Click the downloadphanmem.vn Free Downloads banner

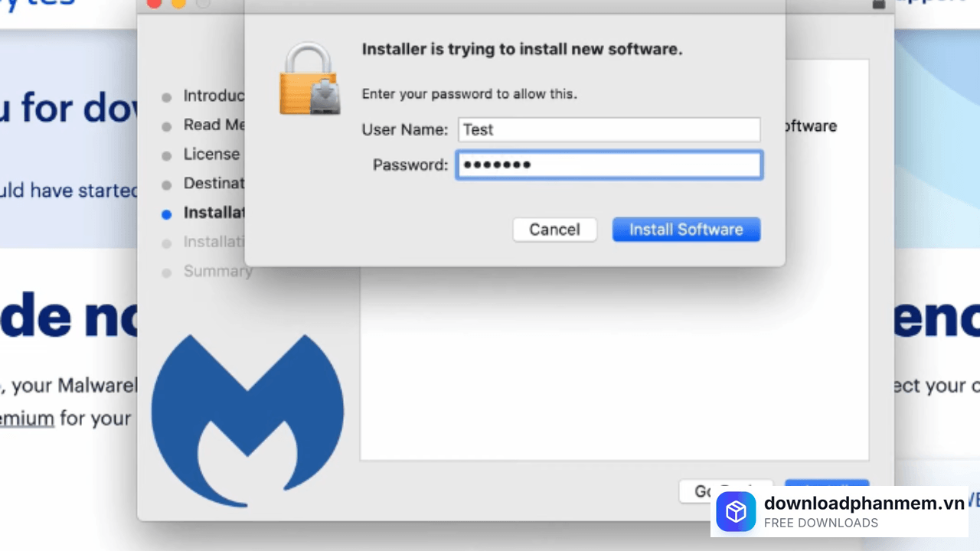[839, 512]
